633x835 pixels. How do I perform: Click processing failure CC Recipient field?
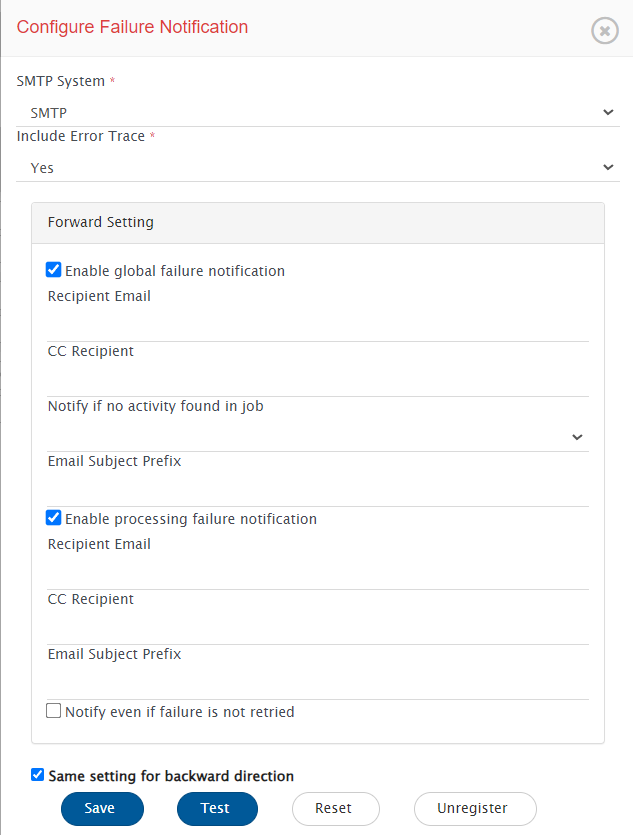(x=318, y=629)
